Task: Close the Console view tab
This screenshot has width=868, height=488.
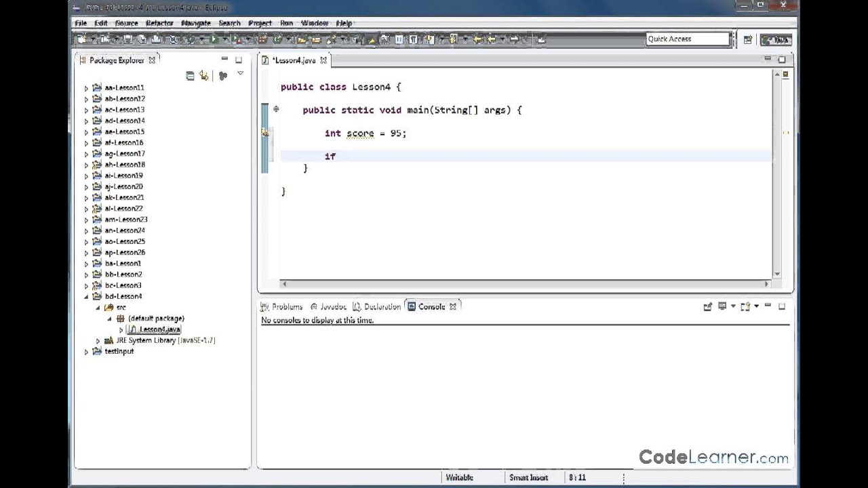Action: [x=452, y=306]
